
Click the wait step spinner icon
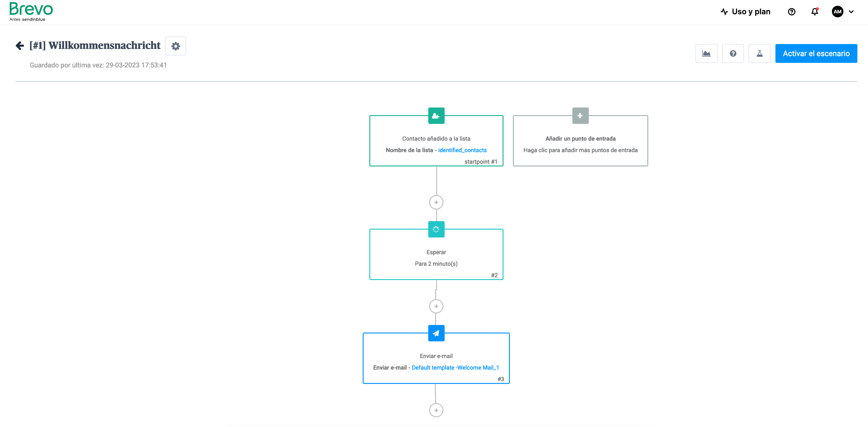click(x=436, y=229)
